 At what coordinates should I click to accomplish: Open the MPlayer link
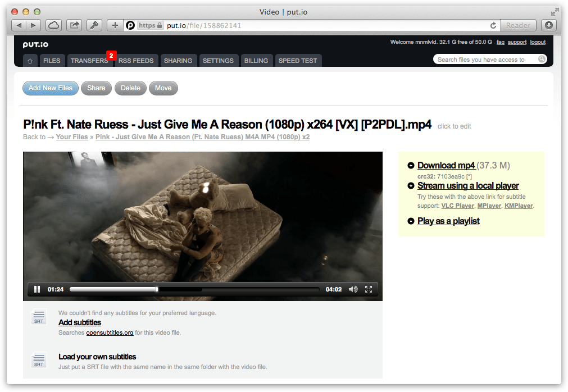pyautogui.click(x=489, y=206)
